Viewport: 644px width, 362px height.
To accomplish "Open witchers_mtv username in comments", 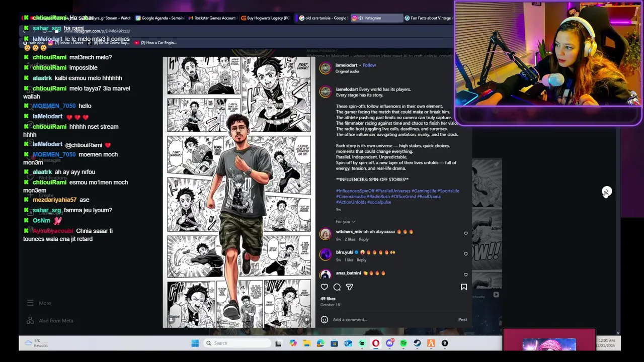I will (x=349, y=232).
